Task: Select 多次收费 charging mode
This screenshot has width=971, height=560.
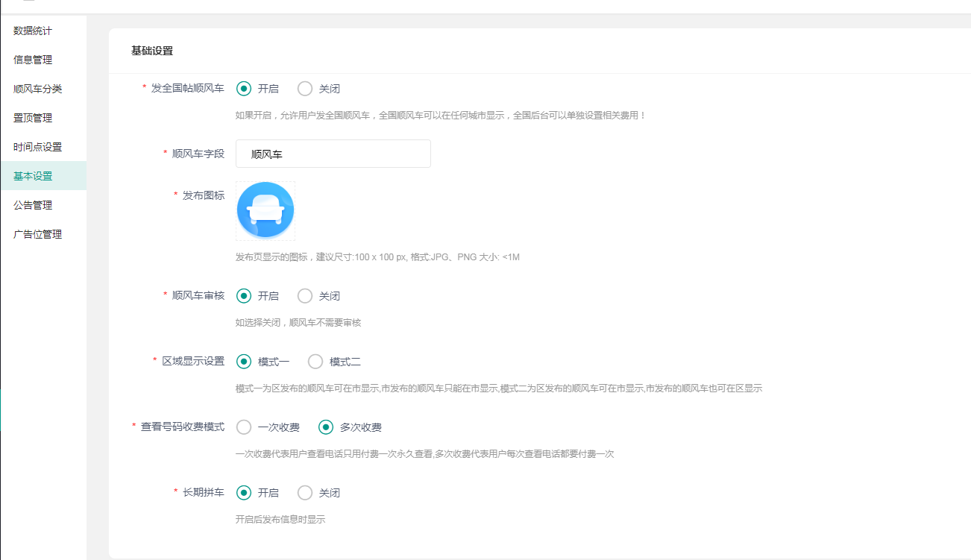Action: (326, 427)
